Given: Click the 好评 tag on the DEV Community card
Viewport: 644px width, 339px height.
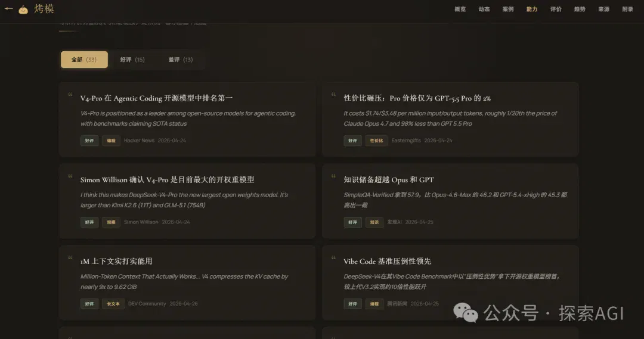Looking at the screenshot, I should (x=89, y=304).
